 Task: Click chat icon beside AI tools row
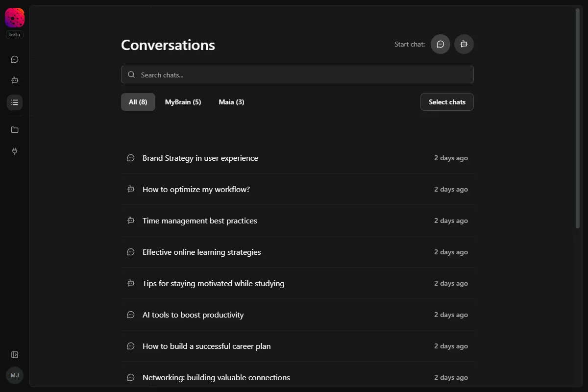point(131,315)
